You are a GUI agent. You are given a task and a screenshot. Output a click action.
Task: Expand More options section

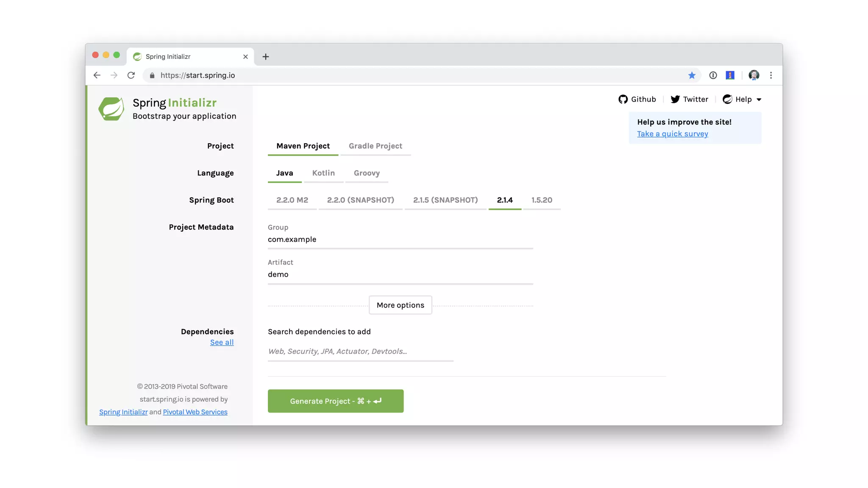400,305
